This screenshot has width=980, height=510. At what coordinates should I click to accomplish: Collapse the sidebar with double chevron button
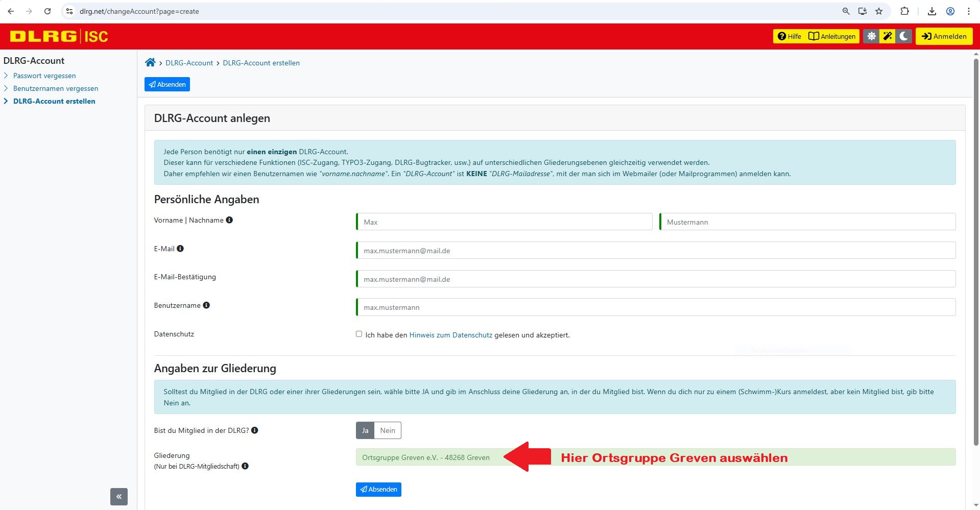[119, 496]
